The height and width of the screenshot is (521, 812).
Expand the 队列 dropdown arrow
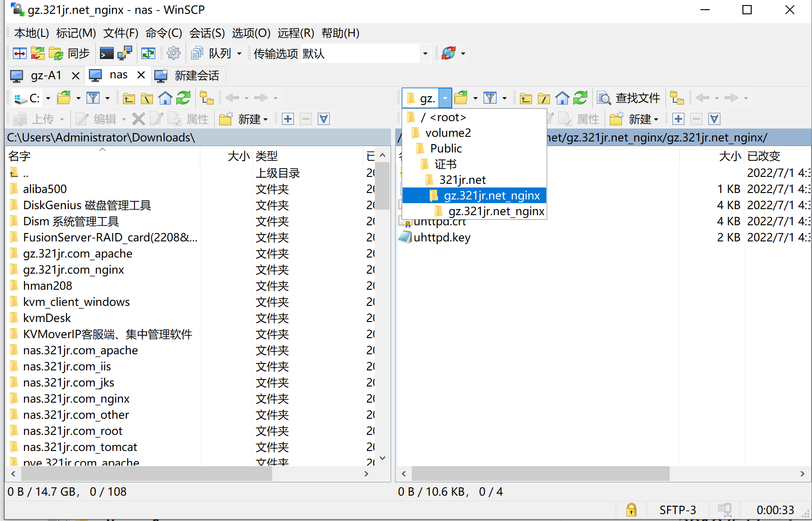pyautogui.click(x=239, y=53)
